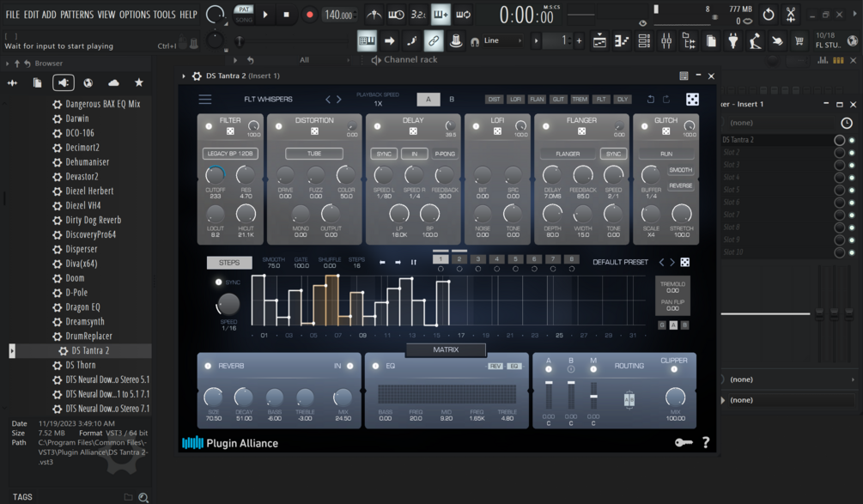Viewport: 863px width, 504px height.
Task: Open the FLANGER mode dropdown
Action: (568, 154)
